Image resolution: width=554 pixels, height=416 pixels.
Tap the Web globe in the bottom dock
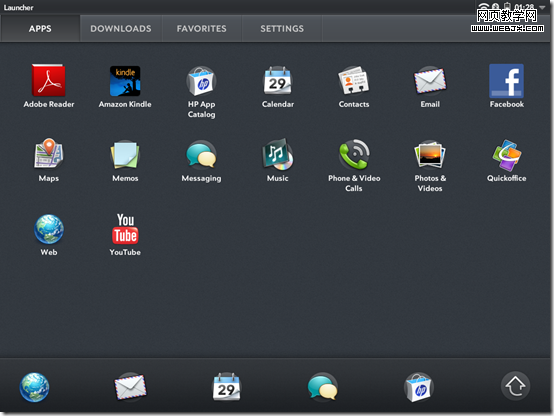[x=34, y=387]
